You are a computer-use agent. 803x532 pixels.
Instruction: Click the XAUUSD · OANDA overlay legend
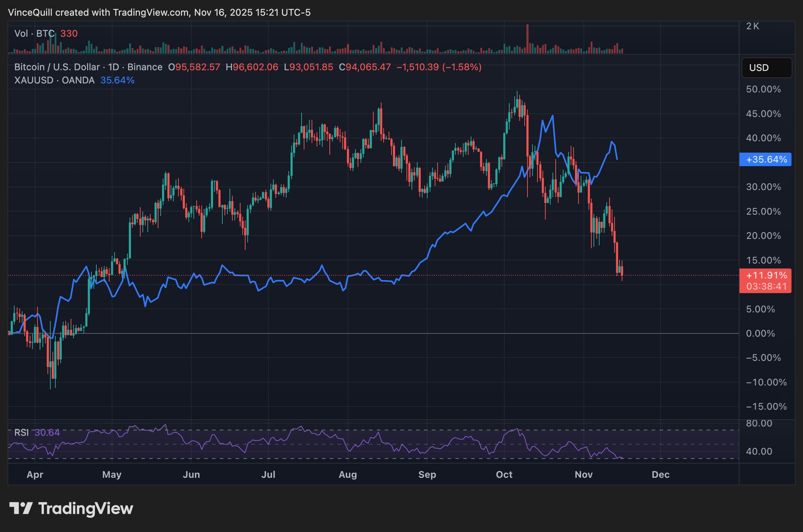coord(54,80)
